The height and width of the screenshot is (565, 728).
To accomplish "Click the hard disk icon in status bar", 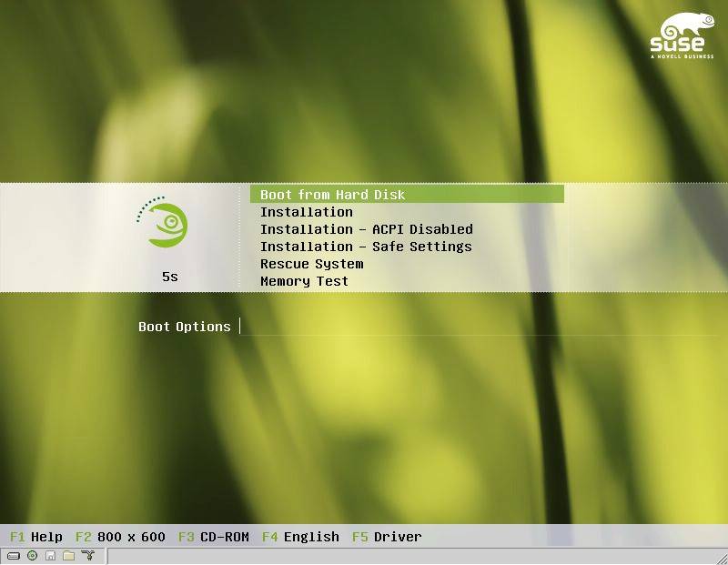I will tap(14, 556).
